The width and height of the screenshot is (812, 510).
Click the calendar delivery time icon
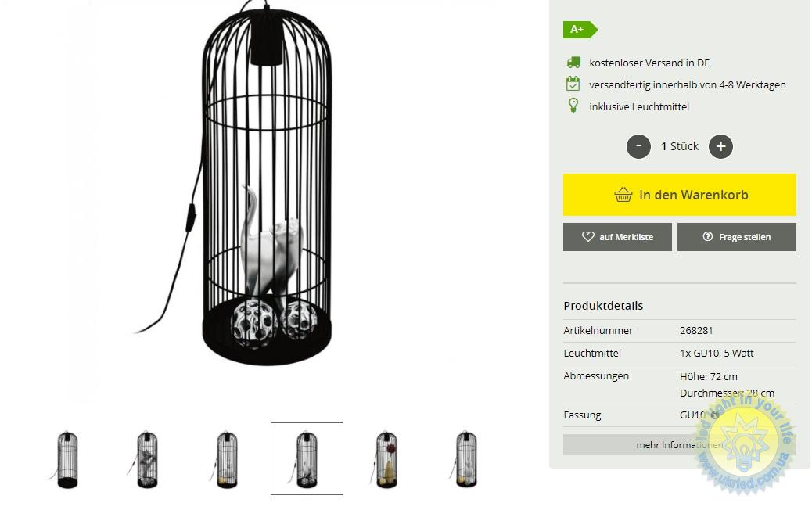click(573, 84)
